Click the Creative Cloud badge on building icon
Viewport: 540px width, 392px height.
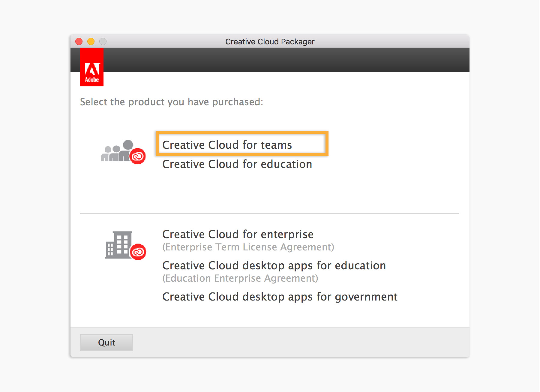tap(138, 252)
